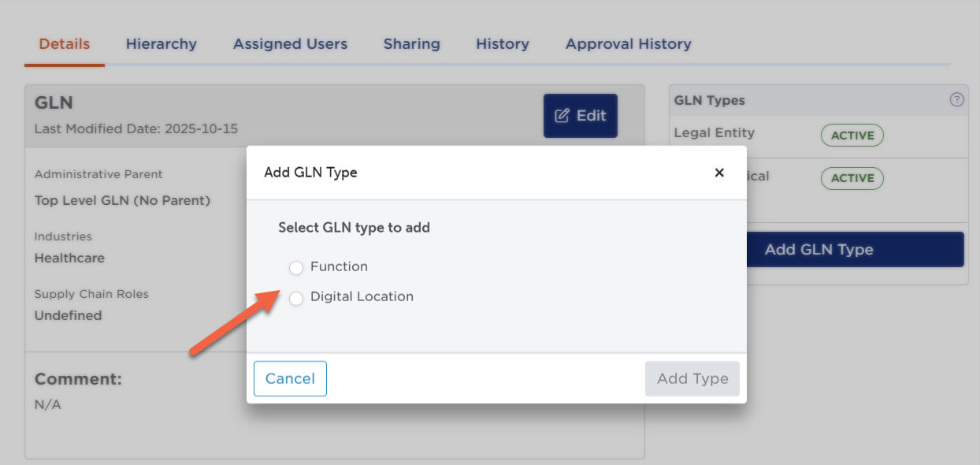Open the Assigned Users tab
Screen dimensions: 980x465
point(290,44)
